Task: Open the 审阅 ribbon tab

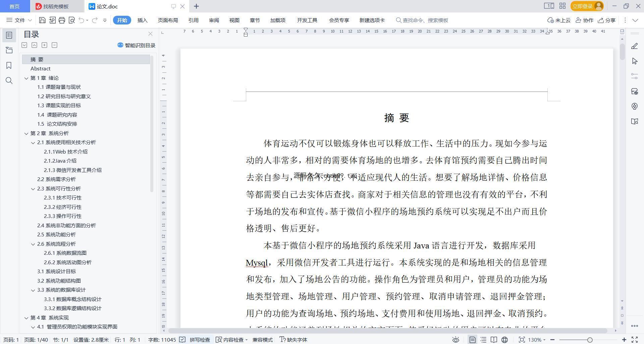Action: click(214, 20)
